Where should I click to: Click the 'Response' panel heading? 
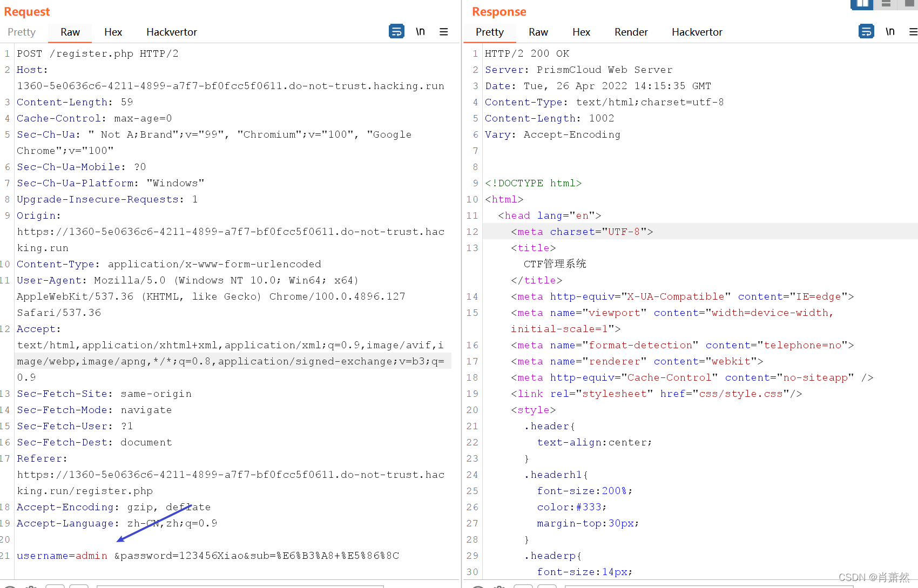coord(499,11)
